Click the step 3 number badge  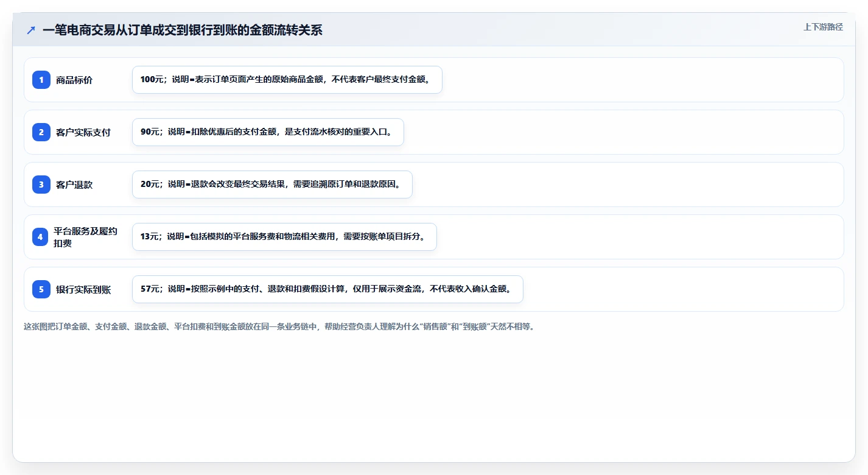[x=41, y=185]
